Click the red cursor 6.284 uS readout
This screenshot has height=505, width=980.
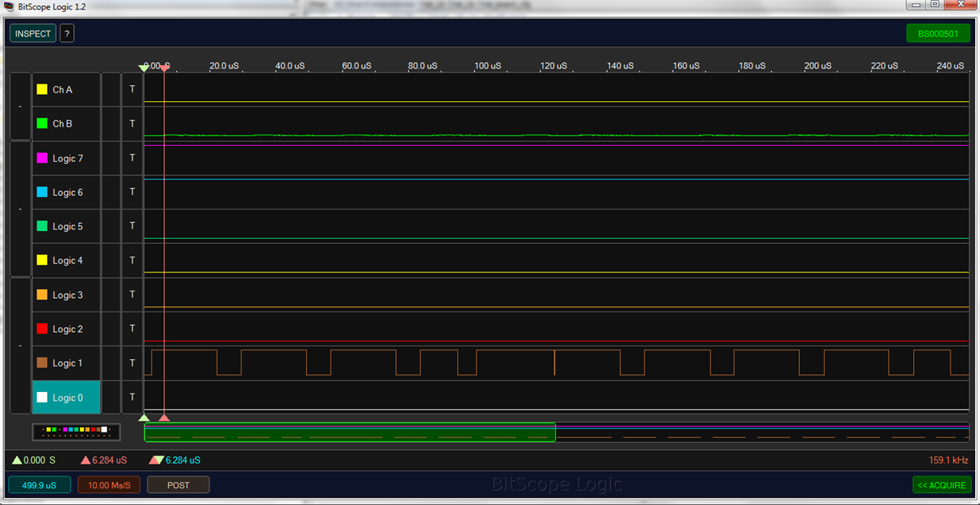pyautogui.click(x=104, y=460)
